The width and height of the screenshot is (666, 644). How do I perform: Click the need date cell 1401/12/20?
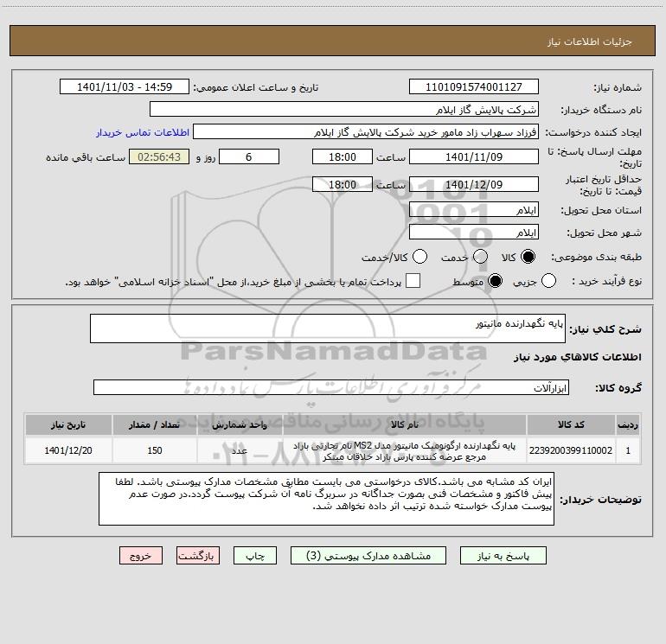[x=68, y=450]
